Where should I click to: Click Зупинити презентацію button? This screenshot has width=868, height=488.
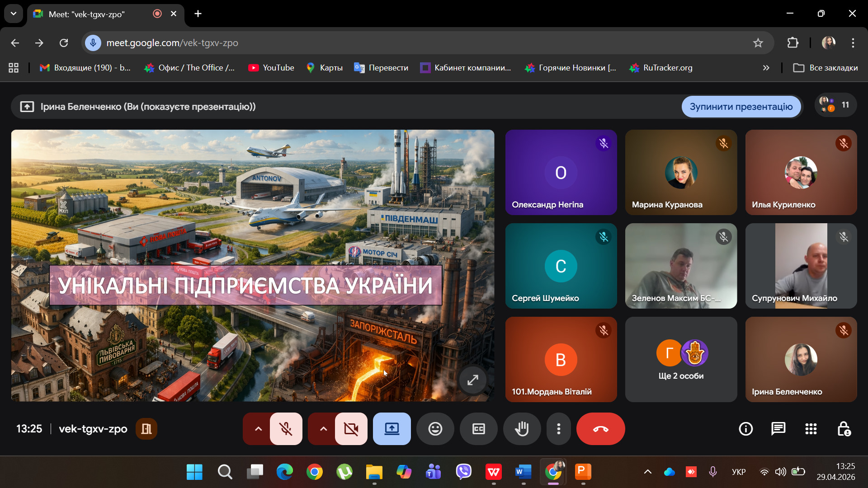click(741, 107)
